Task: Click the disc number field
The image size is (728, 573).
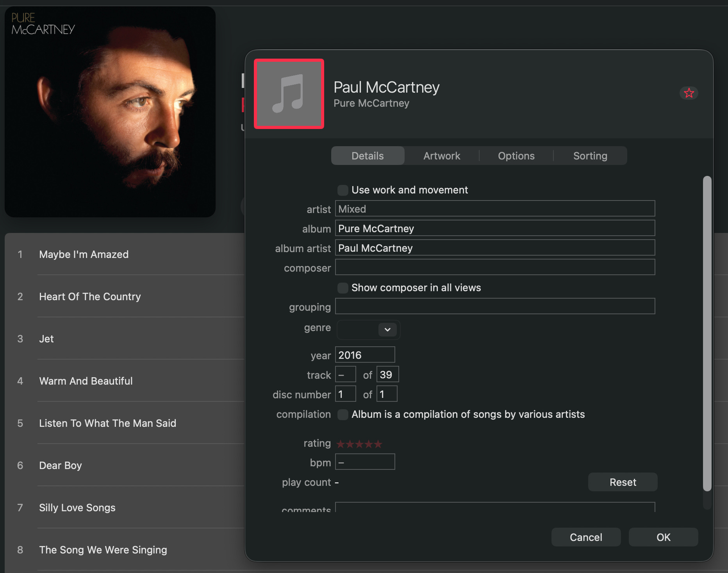Action: tap(346, 394)
